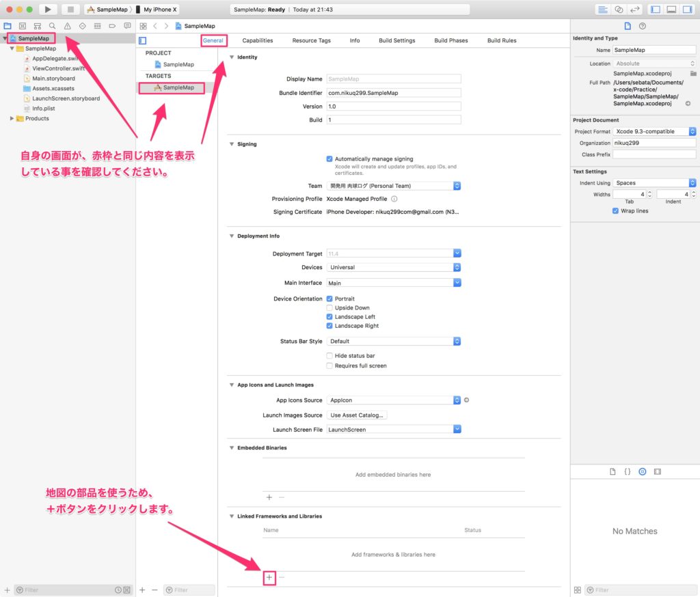Increase the Tab width stepper
The image size is (700, 597).
[x=649, y=193]
